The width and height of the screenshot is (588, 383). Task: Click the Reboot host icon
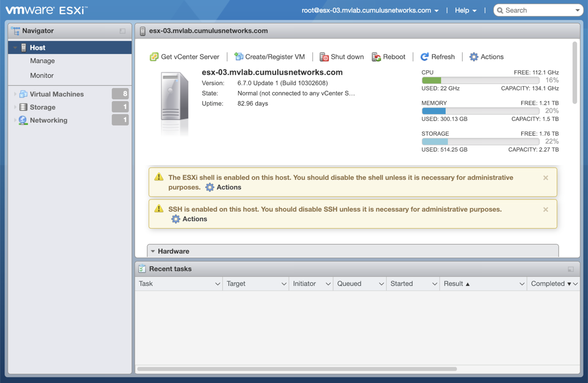(376, 57)
